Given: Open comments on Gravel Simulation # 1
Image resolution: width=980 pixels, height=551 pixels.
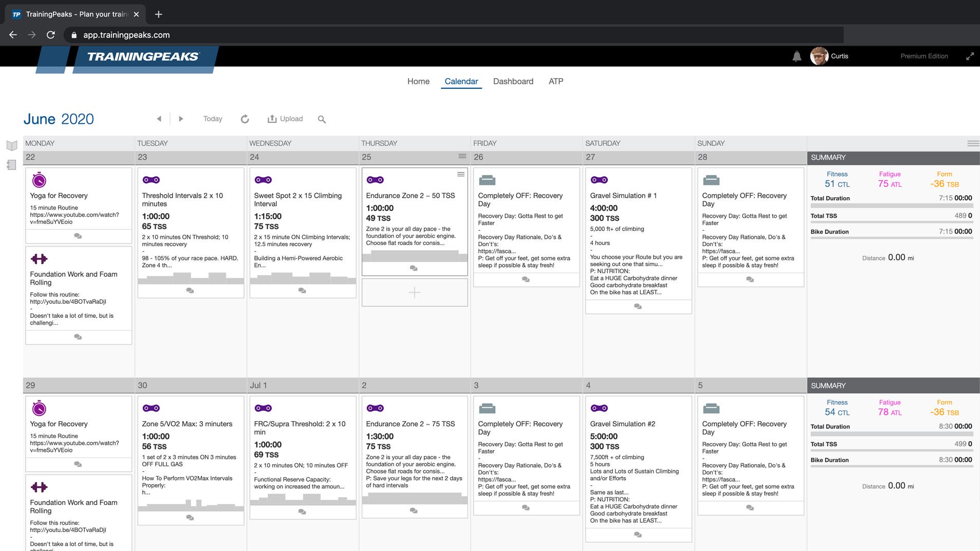Looking at the screenshot, I should pyautogui.click(x=638, y=307).
